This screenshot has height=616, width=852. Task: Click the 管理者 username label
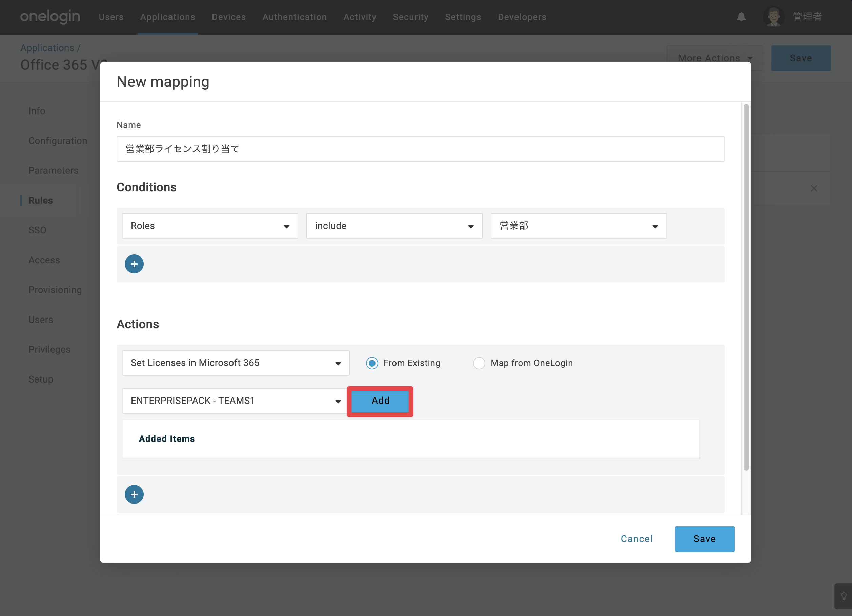tap(807, 17)
